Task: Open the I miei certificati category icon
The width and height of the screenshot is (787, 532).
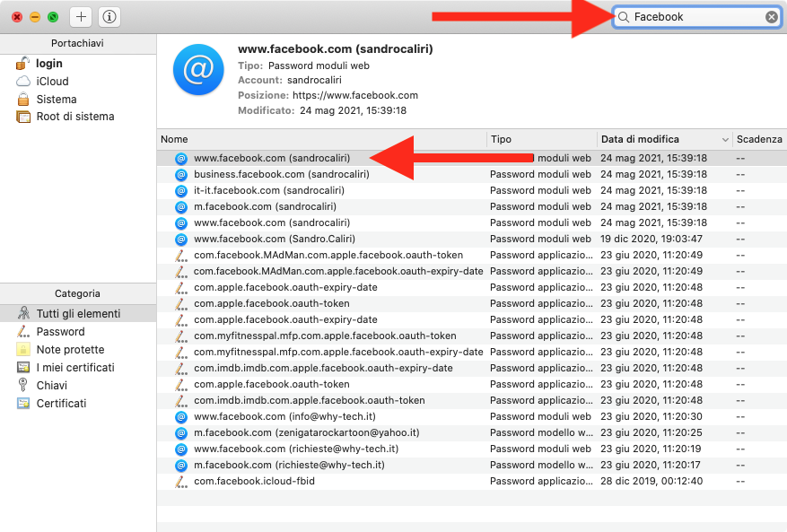Action: (23, 368)
